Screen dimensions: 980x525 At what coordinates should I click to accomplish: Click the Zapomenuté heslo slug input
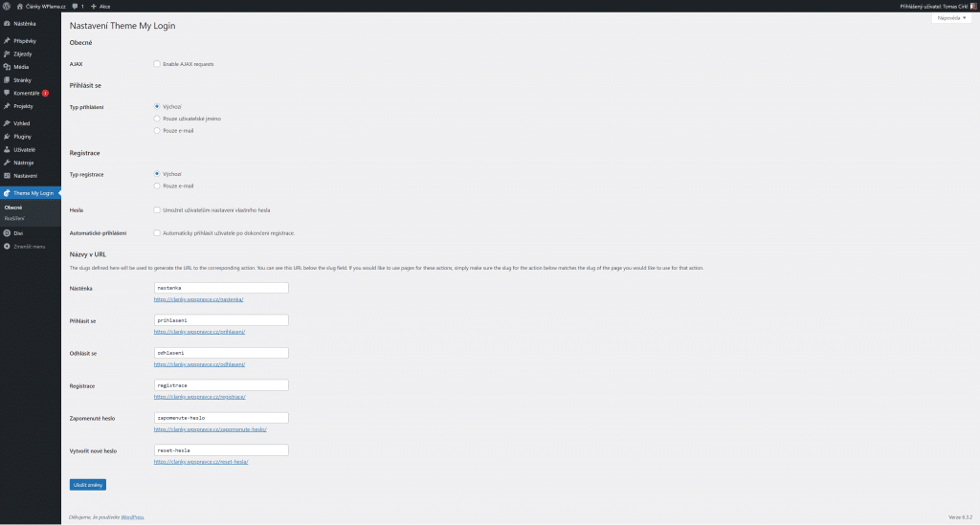221,418
